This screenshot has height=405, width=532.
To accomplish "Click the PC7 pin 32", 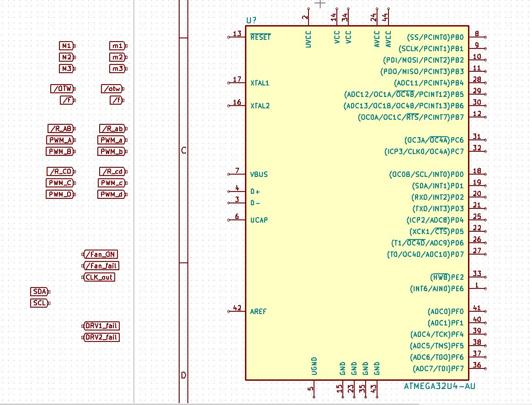I will coord(478,151).
